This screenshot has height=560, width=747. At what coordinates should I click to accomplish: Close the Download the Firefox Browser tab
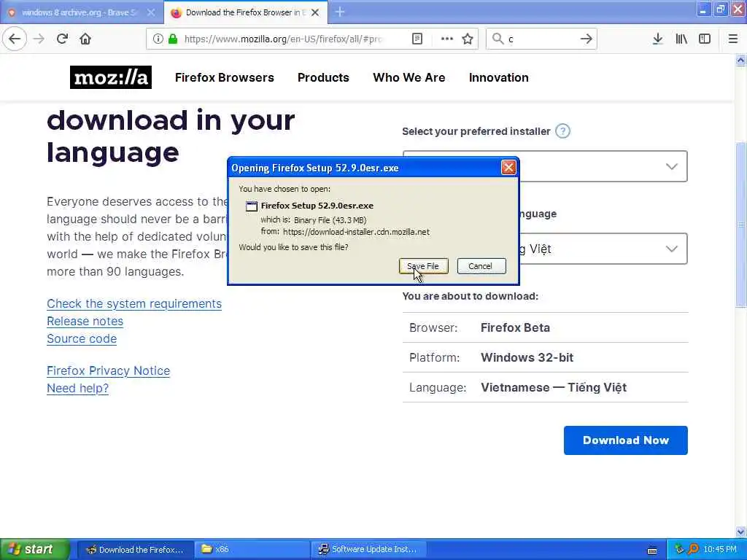point(315,12)
